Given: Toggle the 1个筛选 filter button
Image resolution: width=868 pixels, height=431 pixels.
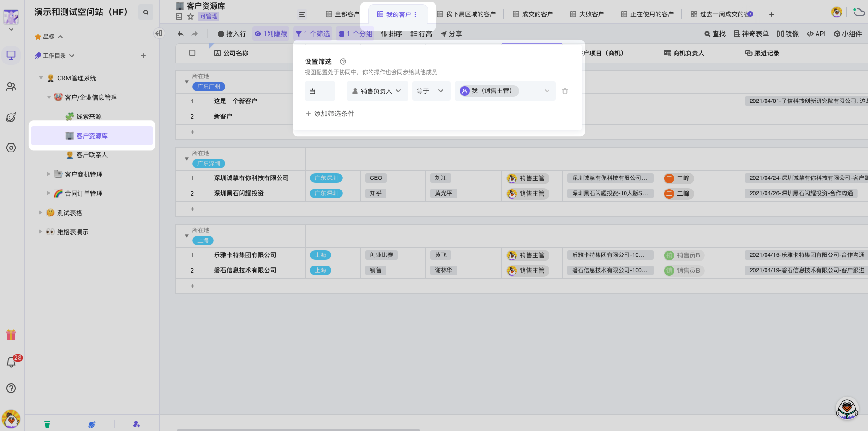Looking at the screenshot, I should click(x=313, y=34).
